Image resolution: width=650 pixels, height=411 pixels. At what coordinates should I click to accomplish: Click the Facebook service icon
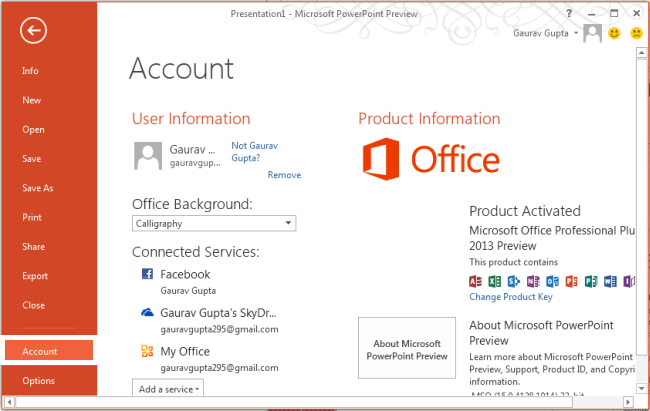click(147, 274)
